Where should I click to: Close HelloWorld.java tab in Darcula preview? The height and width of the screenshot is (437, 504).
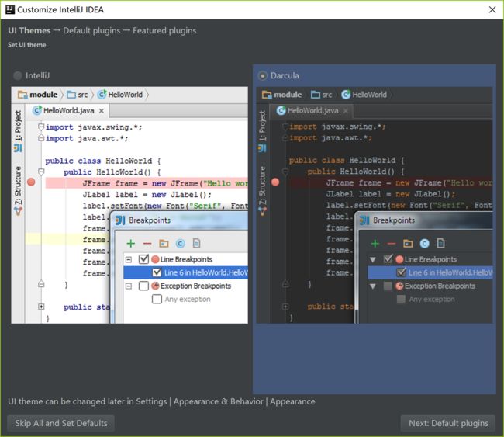[346, 111]
